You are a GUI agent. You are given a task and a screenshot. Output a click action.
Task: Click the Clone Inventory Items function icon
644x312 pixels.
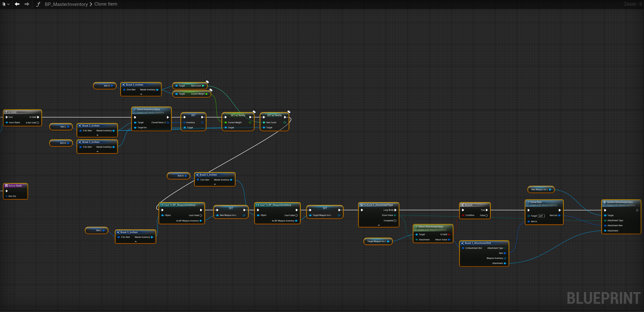click(x=135, y=109)
